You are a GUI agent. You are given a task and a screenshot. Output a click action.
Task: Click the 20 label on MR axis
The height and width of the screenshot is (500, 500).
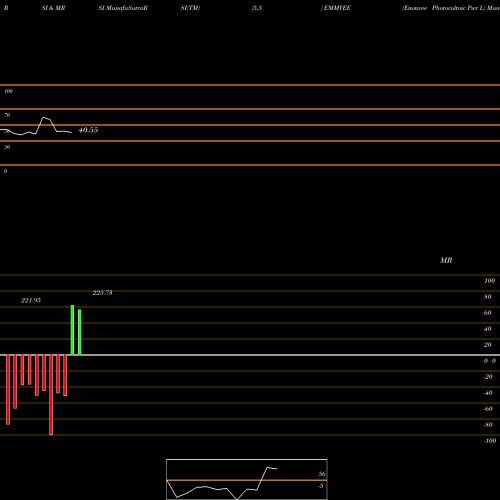(488, 345)
